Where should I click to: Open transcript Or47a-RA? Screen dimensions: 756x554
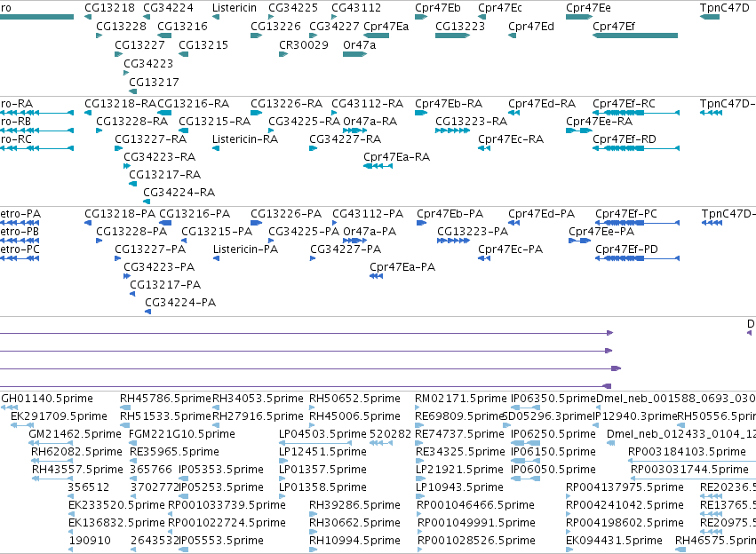click(370, 122)
